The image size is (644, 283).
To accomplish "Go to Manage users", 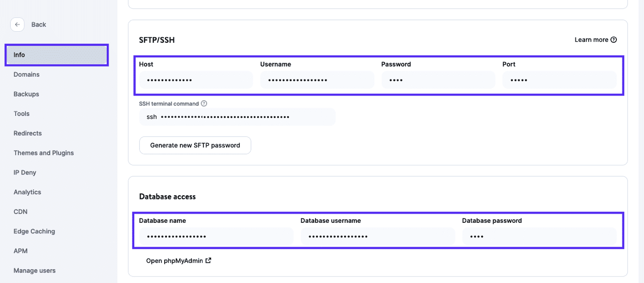I will [x=34, y=270].
